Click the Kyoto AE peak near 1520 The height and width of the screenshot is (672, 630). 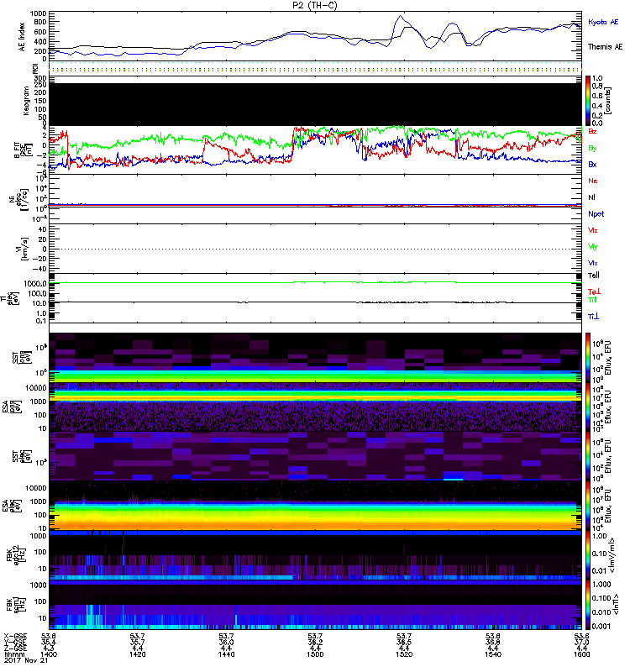pyautogui.click(x=401, y=16)
